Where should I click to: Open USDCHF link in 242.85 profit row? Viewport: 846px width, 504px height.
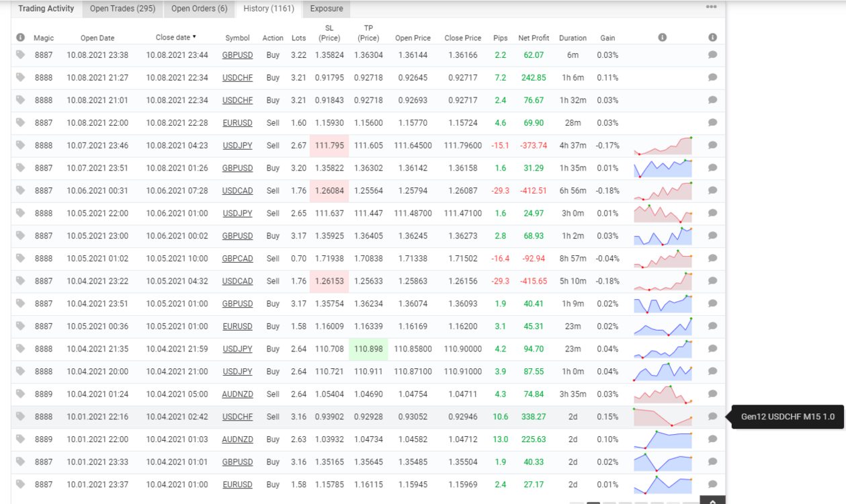237,78
